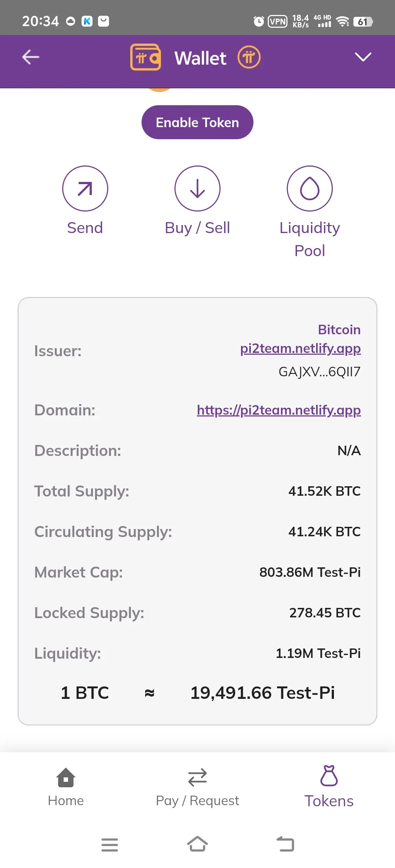Open Buy / Sell down-arrow icon
The width and height of the screenshot is (395, 868).
[197, 189]
